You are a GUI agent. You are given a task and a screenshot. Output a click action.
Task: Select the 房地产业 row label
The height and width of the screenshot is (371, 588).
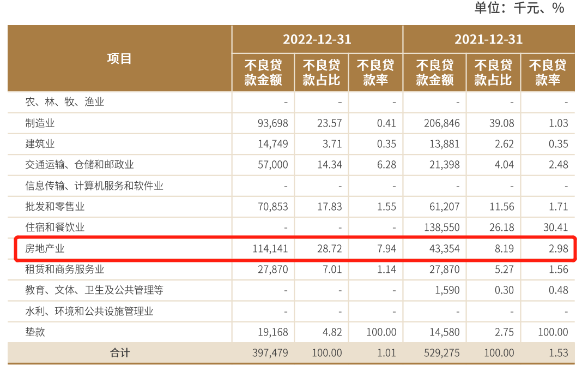pos(45,249)
